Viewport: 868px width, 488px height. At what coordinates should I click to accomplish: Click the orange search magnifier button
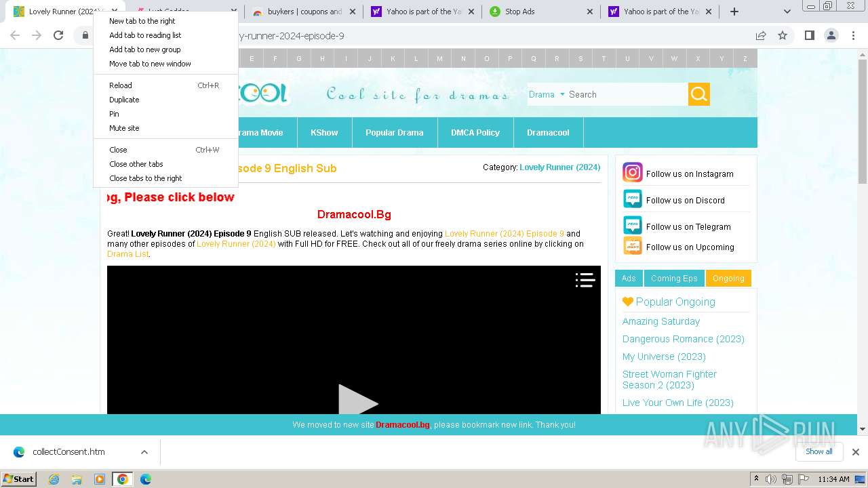699,94
